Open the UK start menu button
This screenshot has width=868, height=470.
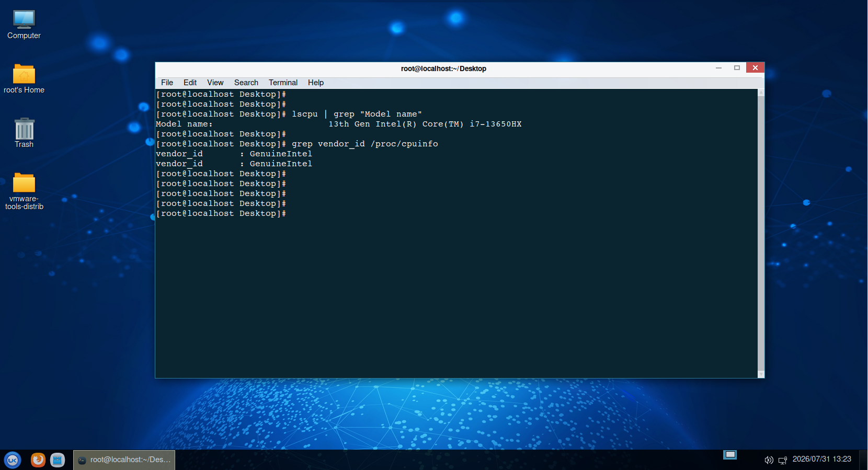[x=13, y=460]
